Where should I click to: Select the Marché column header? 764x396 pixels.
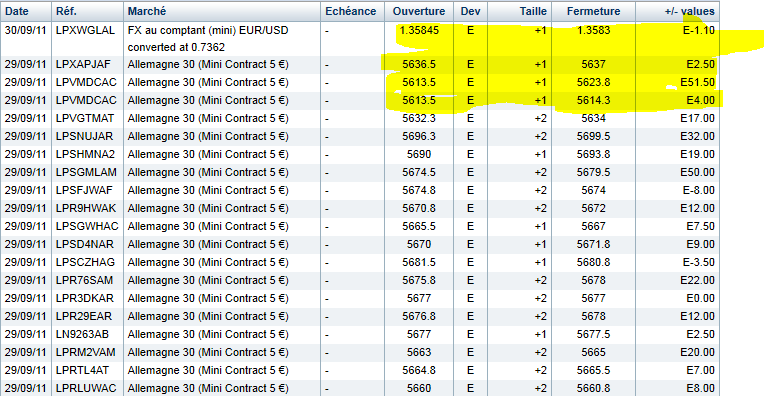tap(147, 11)
